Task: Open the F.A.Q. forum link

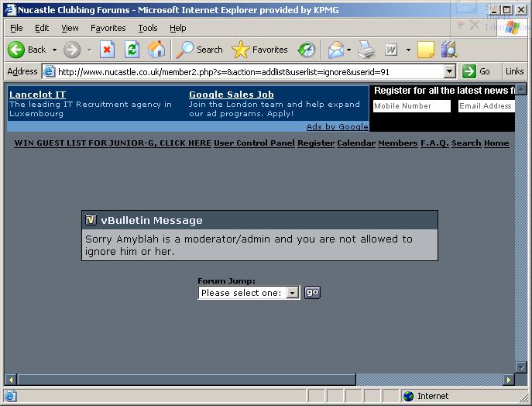Action: pos(434,143)
